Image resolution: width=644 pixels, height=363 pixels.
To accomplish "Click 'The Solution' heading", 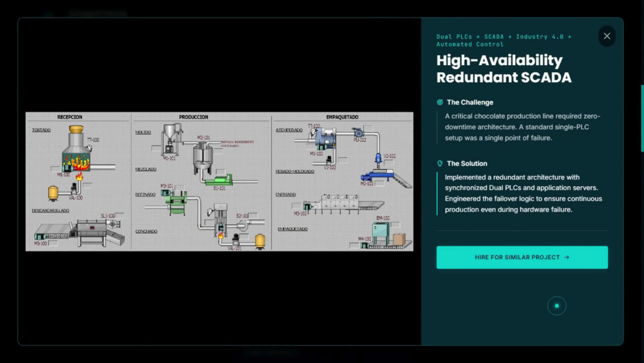I will click(467, 164).
